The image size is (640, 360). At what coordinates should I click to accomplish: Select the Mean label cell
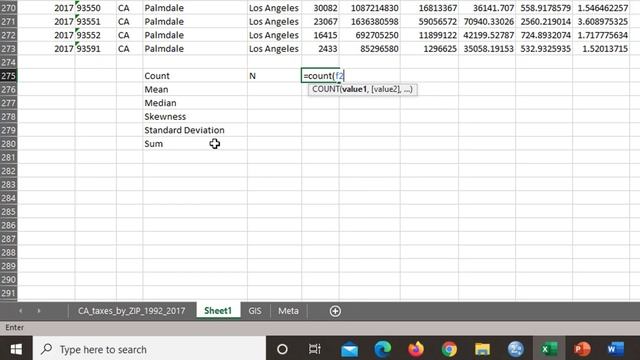coord(195,89)
